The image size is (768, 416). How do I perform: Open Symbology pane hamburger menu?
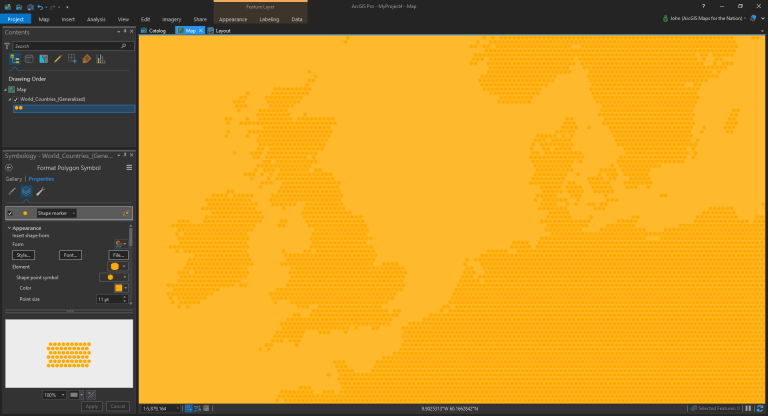point(129,168)
